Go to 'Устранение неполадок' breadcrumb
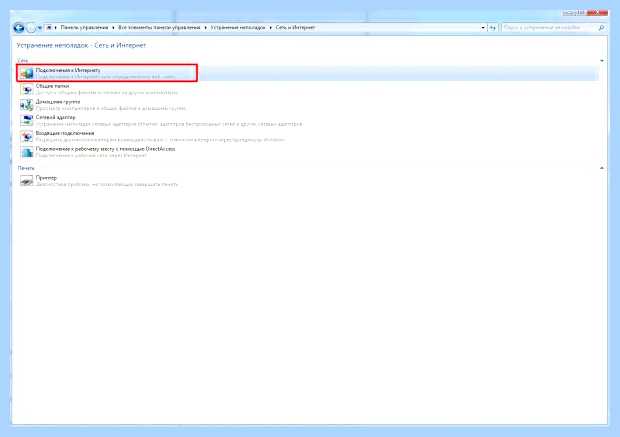This screenshot has width=620, height=437. pos(238,28)
